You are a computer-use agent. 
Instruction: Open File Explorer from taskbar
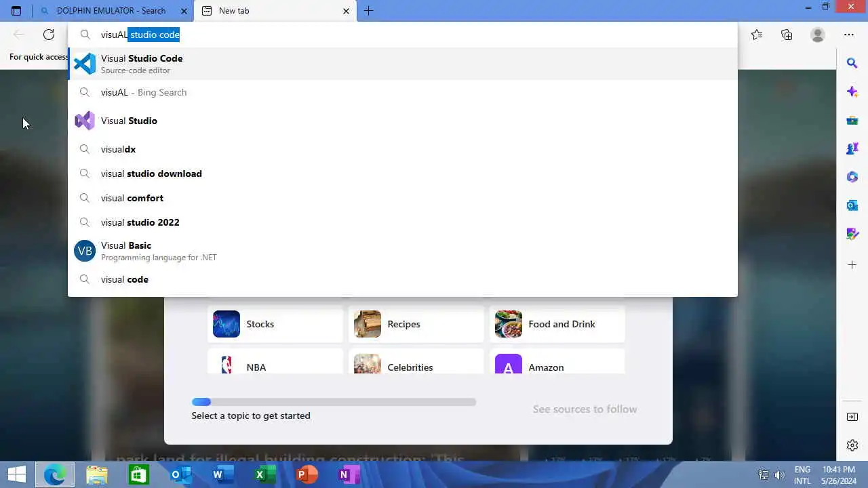tap(97, 474)
